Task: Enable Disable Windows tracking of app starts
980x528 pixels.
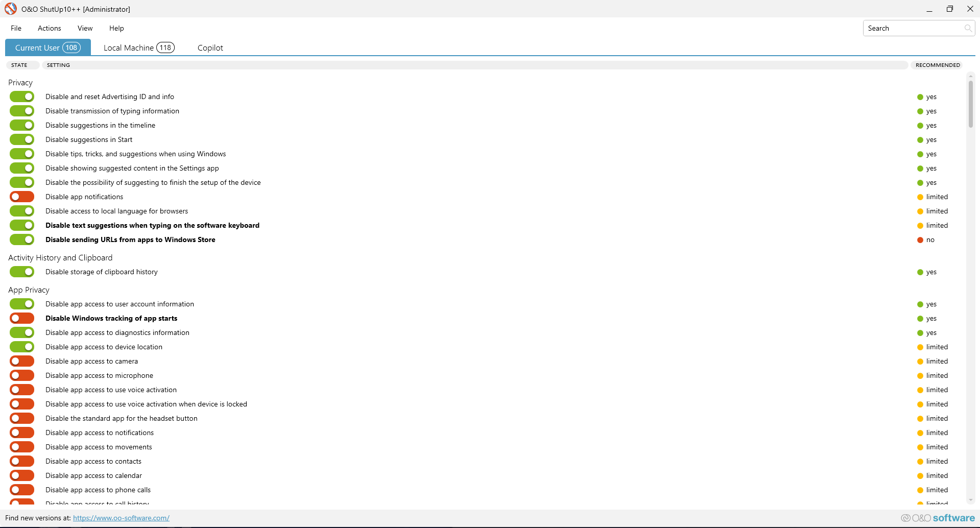Action: coord(22,318)
